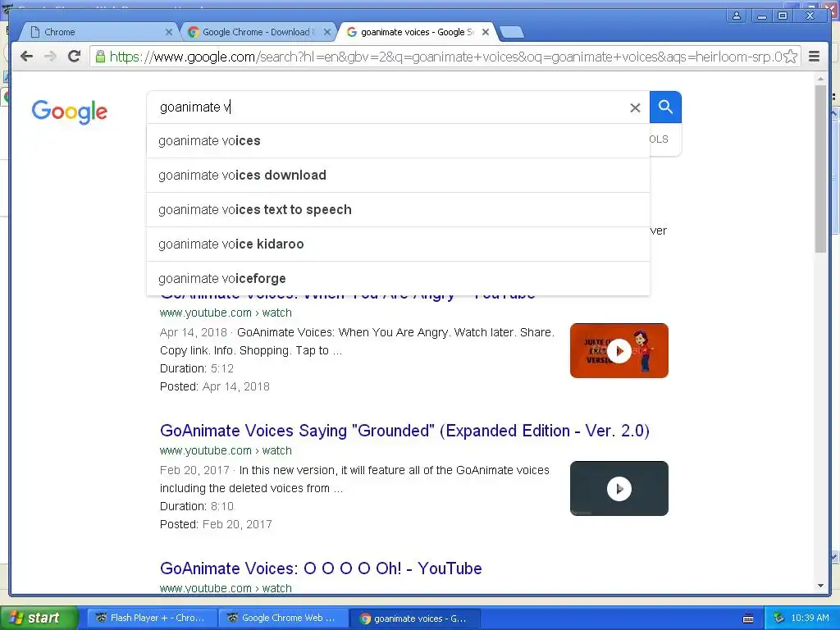Open 'GoAnimate Voices: O O O O Oh!' link
Viewport: 840px width, 630px height.
click(x=321, y=568)
